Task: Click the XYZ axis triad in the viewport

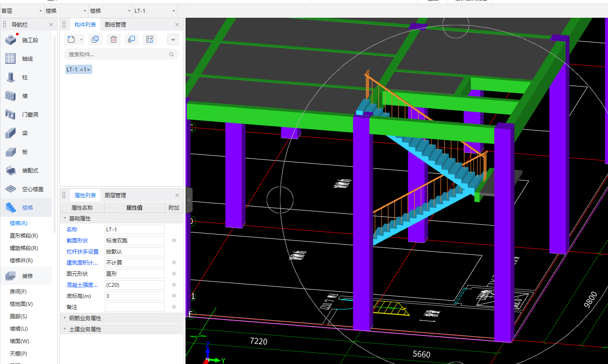Action: click(212, 354)
